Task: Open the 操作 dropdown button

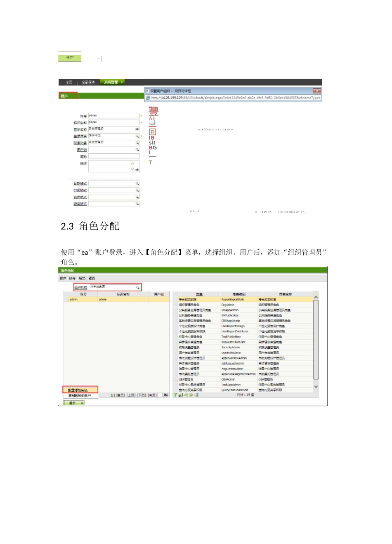Action: 74,403
